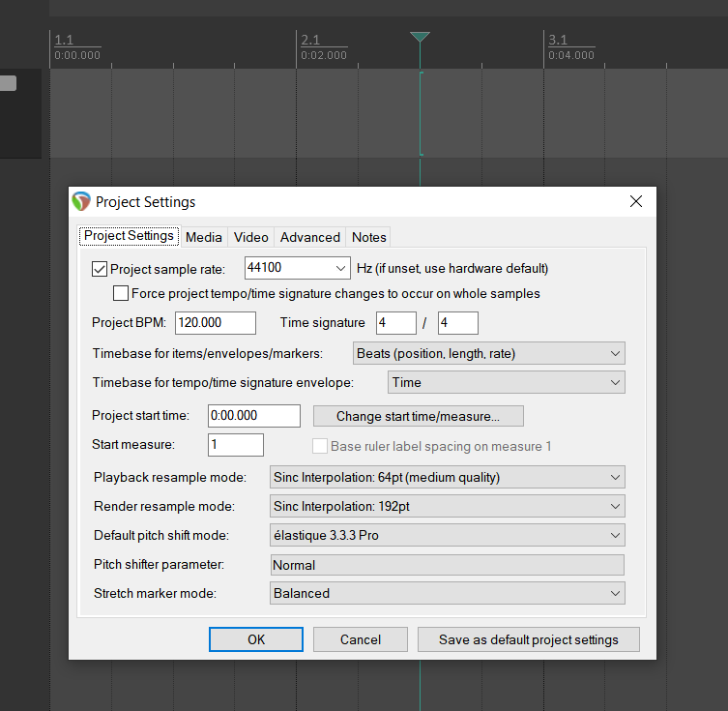Expand Default pitch shift mode dropdown
The image size is (728, 711).
tap(447, 535)
